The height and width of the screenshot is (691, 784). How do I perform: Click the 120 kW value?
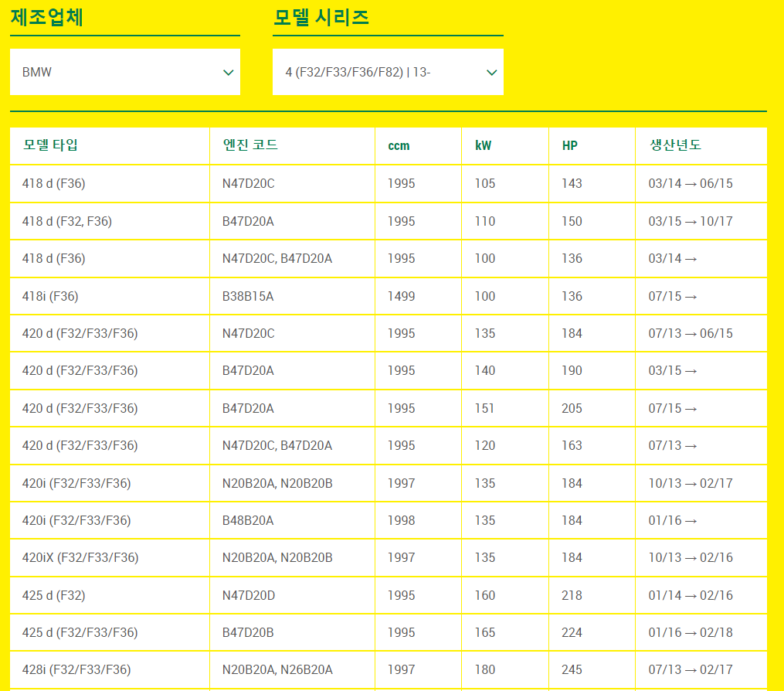click(x=485, y=445)
